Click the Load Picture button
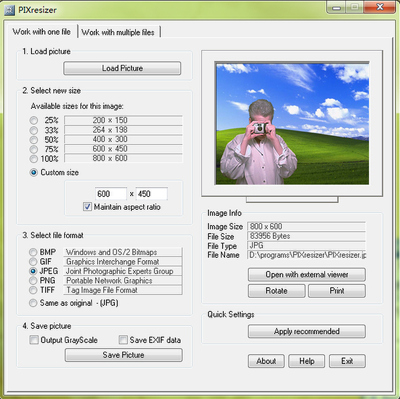The width and height of the screenshot is (400, 399). (x=122, y=68)
